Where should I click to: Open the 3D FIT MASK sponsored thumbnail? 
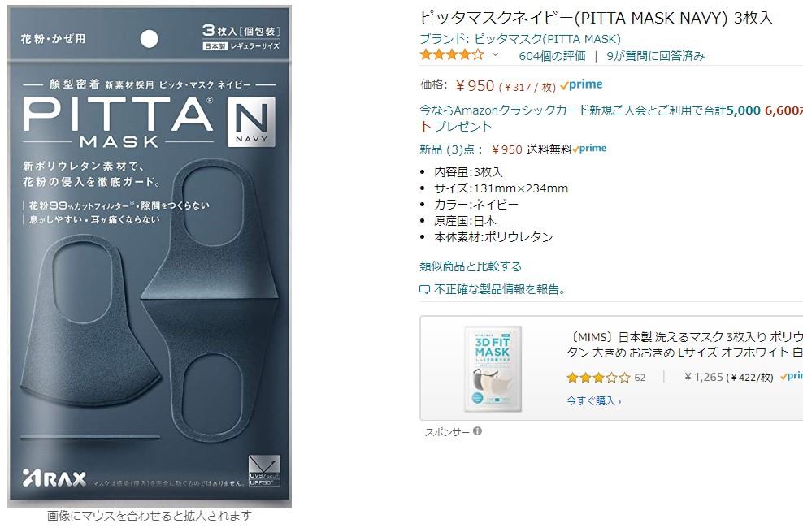coord(493,369)
